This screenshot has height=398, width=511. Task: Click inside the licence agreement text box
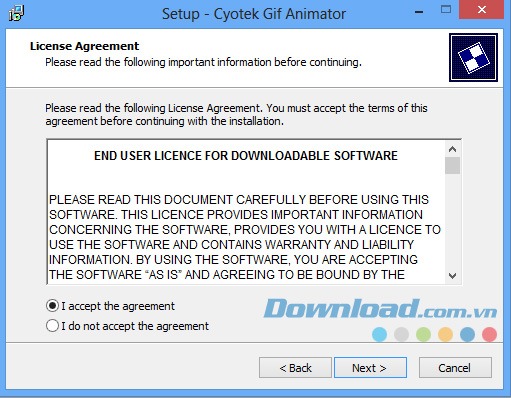[x=246, y=212]
